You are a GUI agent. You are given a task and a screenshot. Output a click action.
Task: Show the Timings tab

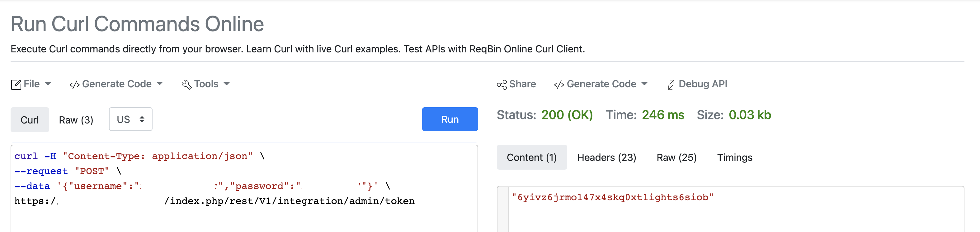click(735, 157)
